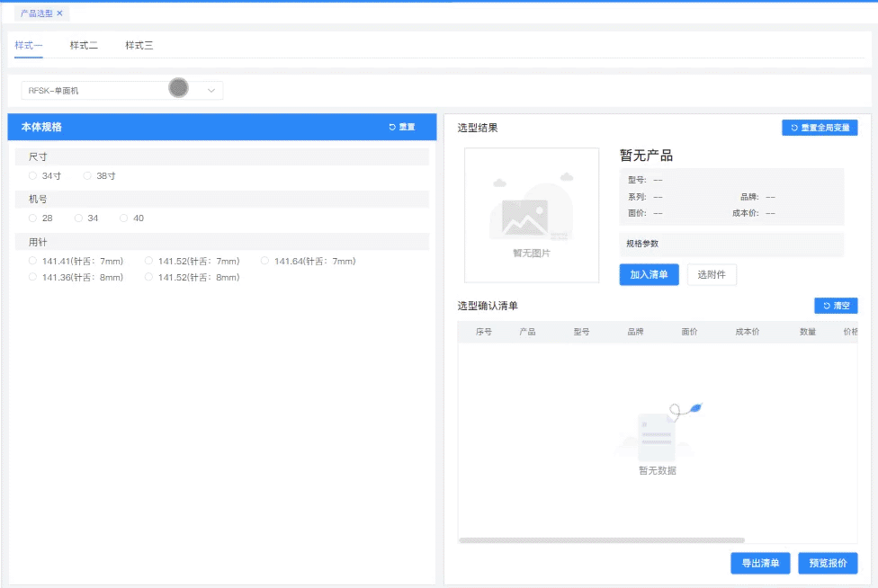The image size is (878, 588).
Task: Click the 规格参数 section label
Action: 642,244
